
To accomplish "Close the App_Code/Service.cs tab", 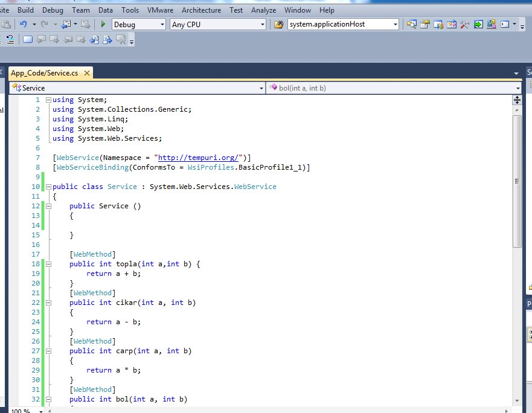I will click(87, 73).
